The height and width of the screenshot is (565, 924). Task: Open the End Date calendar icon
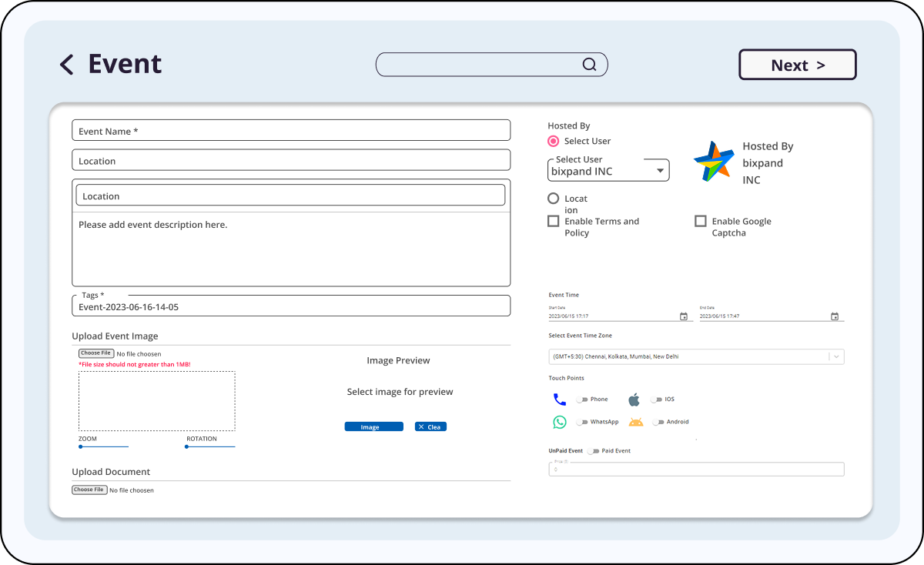835,316
